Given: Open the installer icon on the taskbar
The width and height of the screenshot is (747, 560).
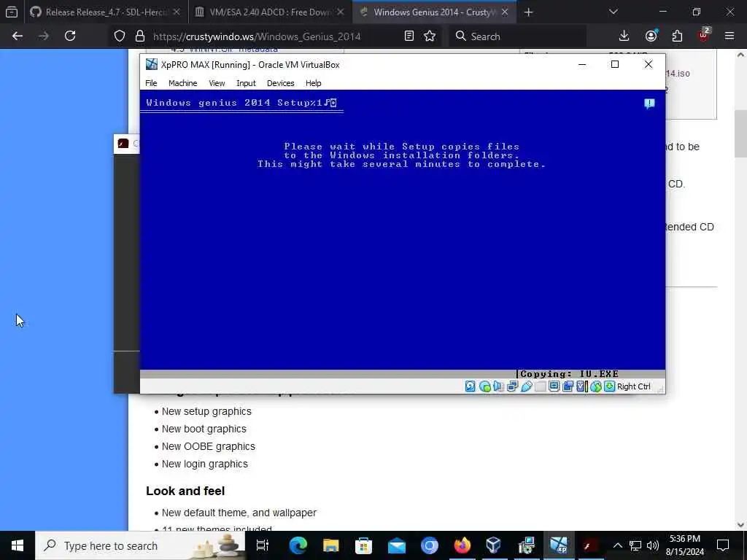Looking at the screenshot, I should pyautogui.click(x=527, y=545).
